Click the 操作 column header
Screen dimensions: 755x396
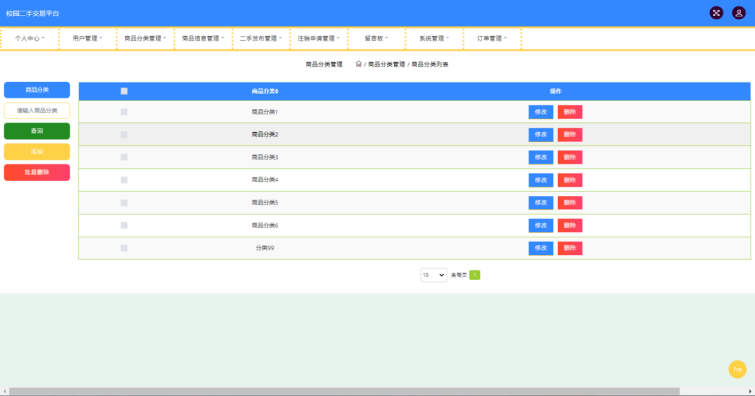556,91
